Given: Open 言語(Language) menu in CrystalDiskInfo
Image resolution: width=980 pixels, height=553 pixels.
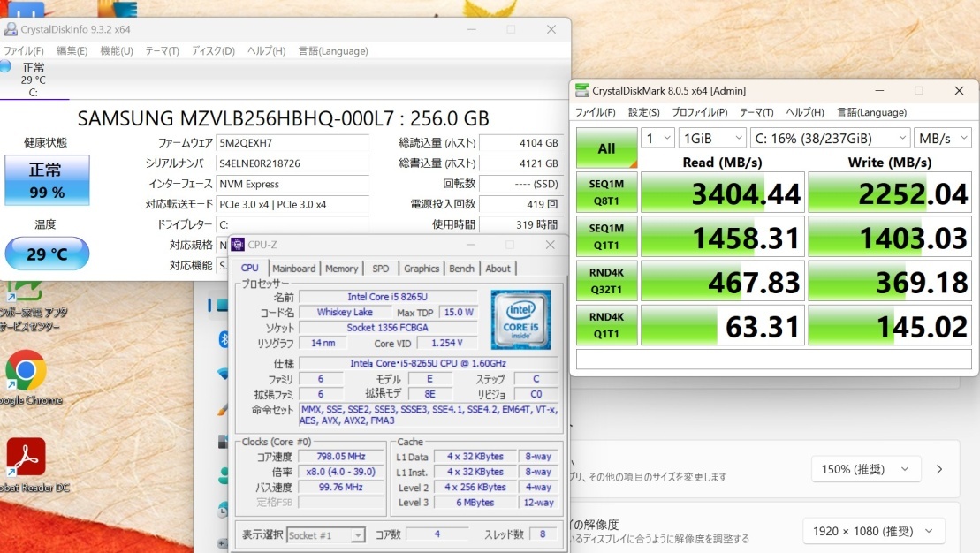Looking at the screenshot, I should pyautogui.click(x=333, y=50).
